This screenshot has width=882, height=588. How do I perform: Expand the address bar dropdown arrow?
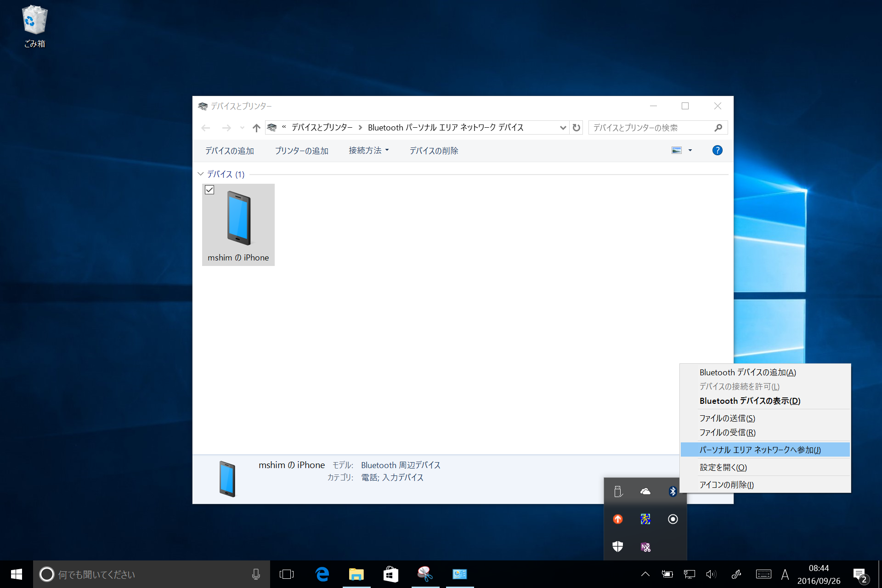tap(562, 128)
